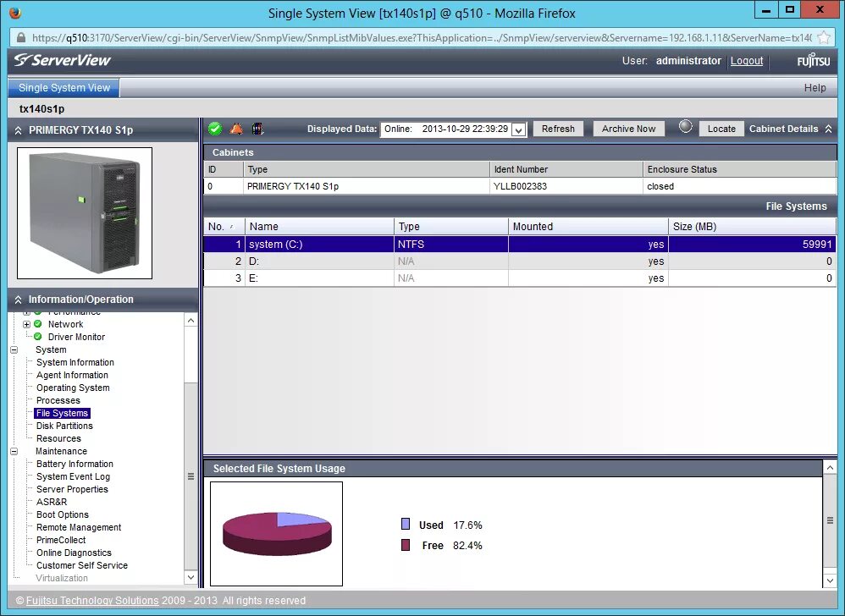
Task: Open the Help menu
Action: click(x=815, y=88)
